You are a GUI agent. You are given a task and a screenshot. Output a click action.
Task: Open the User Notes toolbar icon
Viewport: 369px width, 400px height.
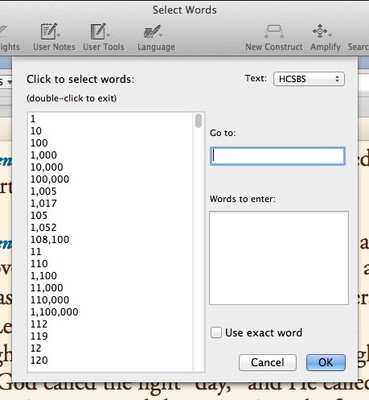coord(51,32)
